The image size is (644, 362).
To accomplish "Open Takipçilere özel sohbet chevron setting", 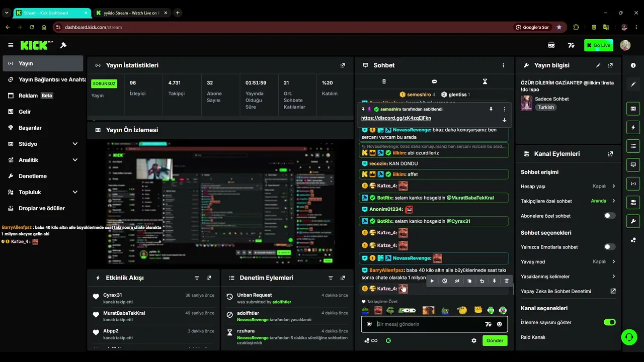I will [613, 201].
